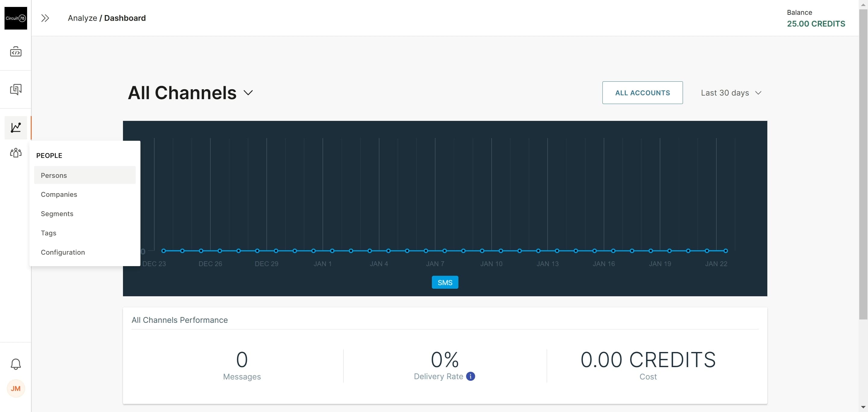Click the JAN 22 chart data point
Image resolution: width=868 pixels, height=412 pixels.
coord(725,251)
